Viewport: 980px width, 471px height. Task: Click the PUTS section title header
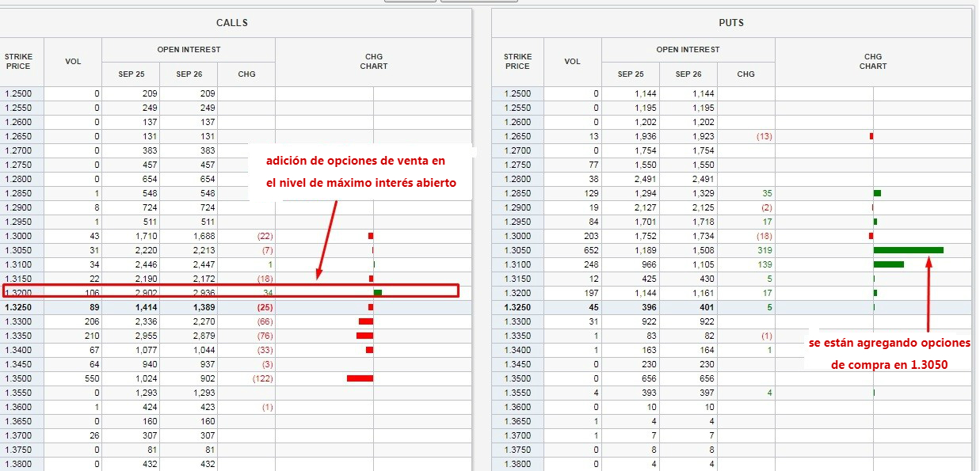[731, 23]
